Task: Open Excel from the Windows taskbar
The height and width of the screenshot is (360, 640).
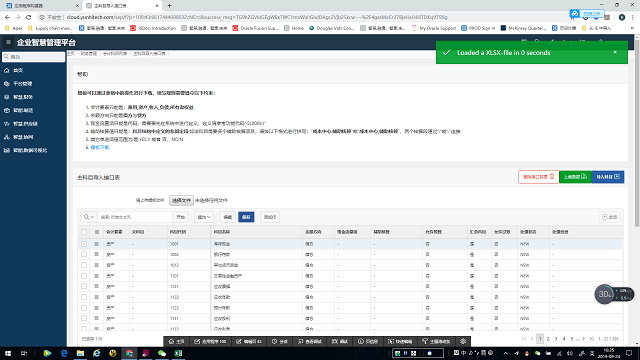Action: pos(178,353)
